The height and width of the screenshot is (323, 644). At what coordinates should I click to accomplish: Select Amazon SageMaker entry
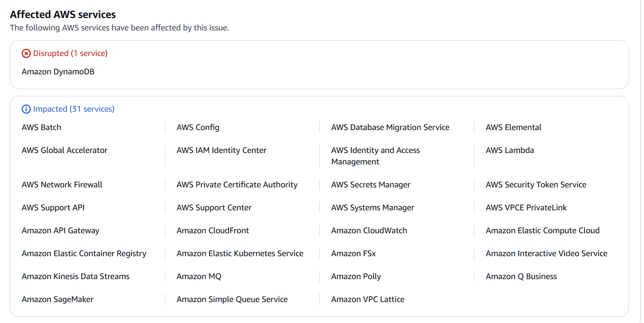[57, 299]
